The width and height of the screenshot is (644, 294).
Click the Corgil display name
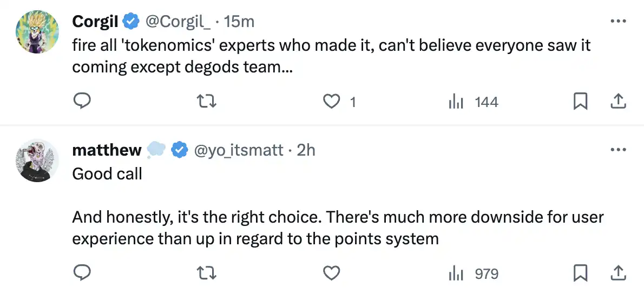[95, 21]
